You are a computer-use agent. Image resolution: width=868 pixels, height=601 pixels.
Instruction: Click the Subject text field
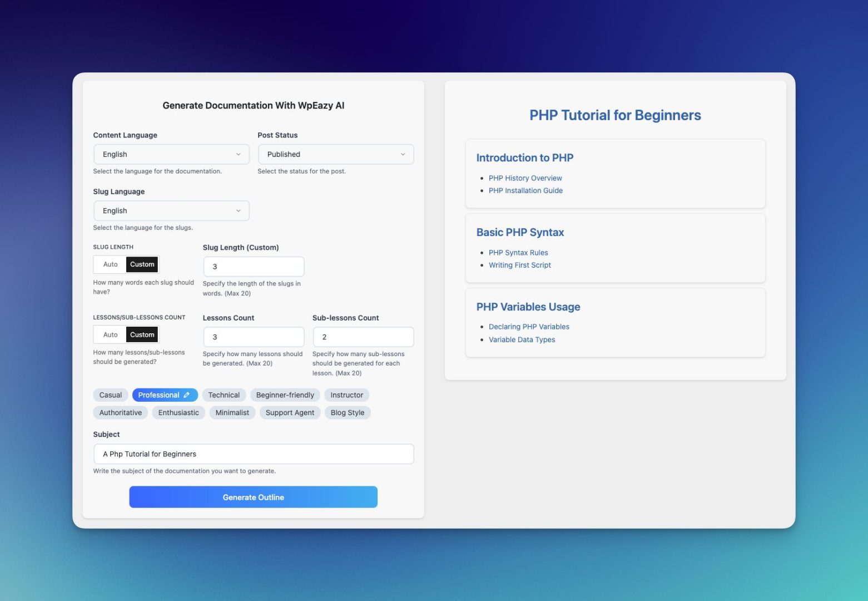coord(254,454)
